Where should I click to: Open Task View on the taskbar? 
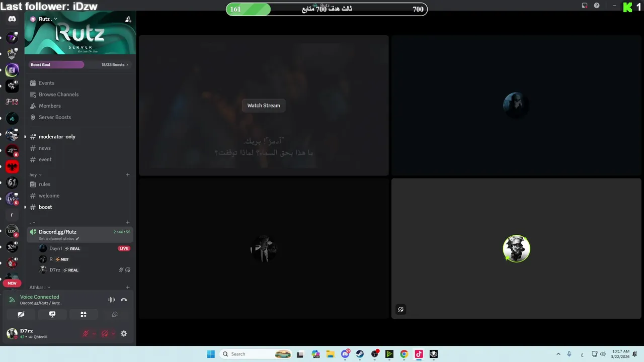pos(300,354)
